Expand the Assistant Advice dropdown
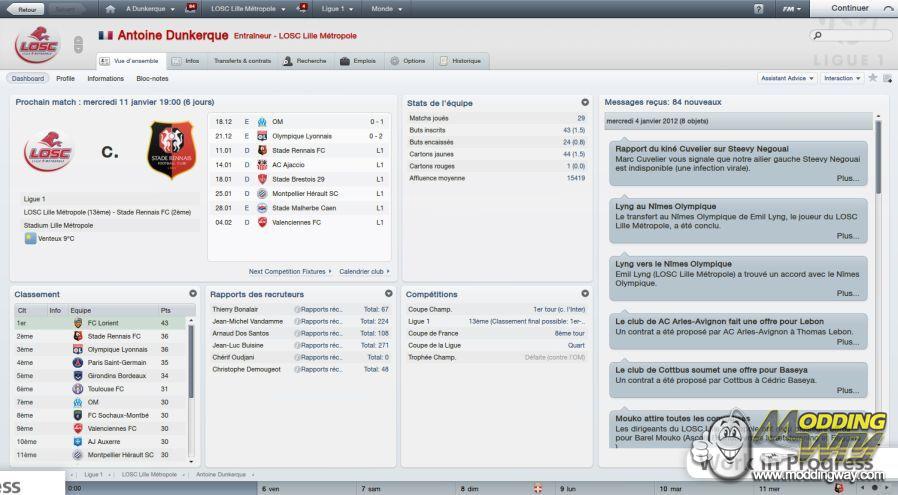The height and width of the screenshot is (495, 898). (786, 78)
